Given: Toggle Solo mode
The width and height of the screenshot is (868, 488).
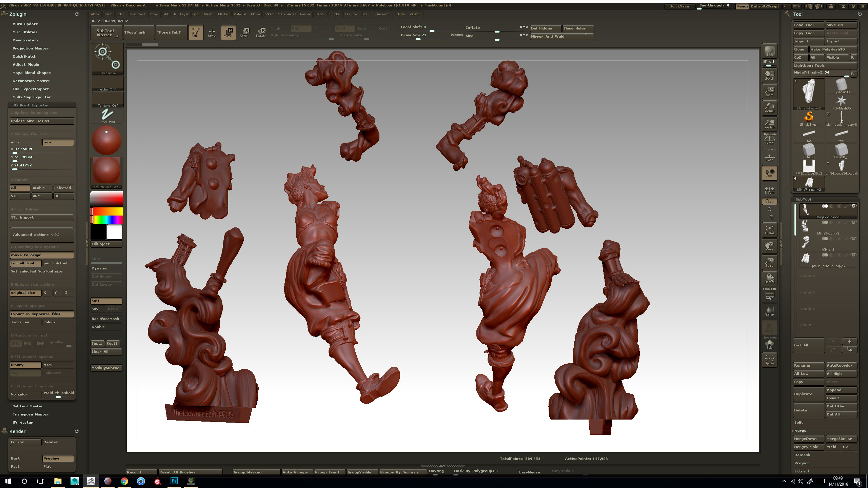Looking at the screenshot, I should coord(769,343).
